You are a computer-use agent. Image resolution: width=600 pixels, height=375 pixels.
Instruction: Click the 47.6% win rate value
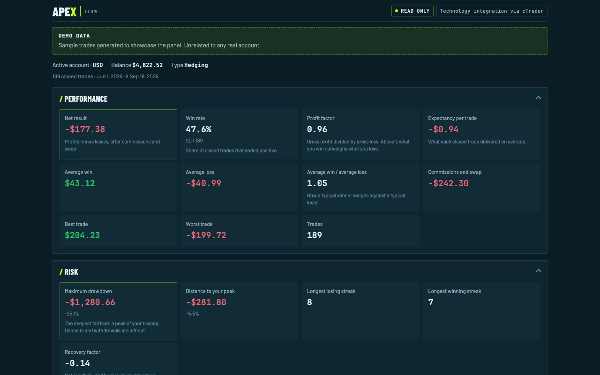click(198, 129)
